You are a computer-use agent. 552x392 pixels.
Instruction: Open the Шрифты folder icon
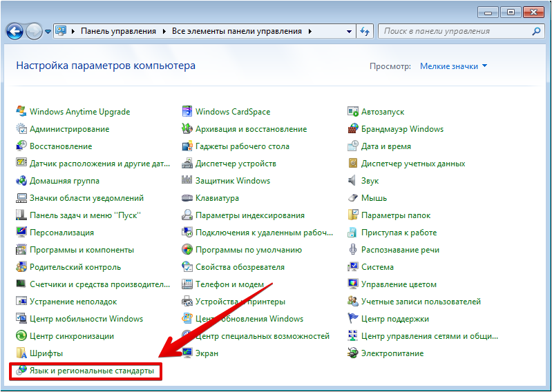point(21,353)
